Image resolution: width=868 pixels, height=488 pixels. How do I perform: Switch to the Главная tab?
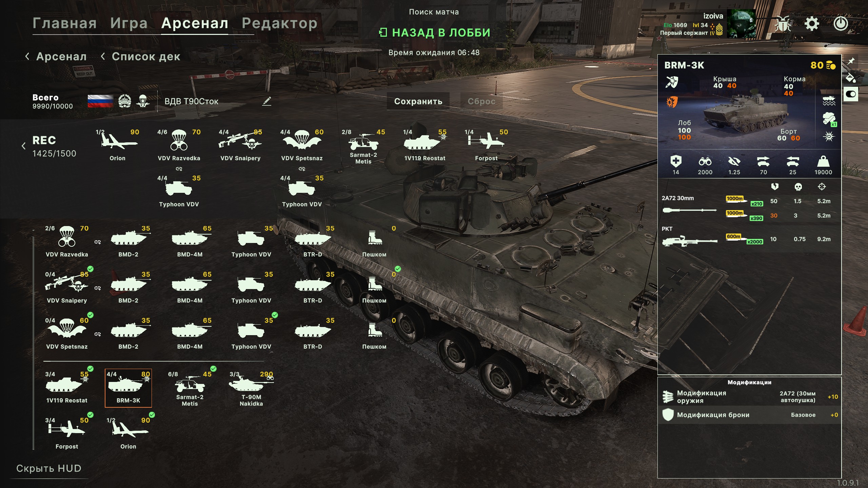(65, 23)
